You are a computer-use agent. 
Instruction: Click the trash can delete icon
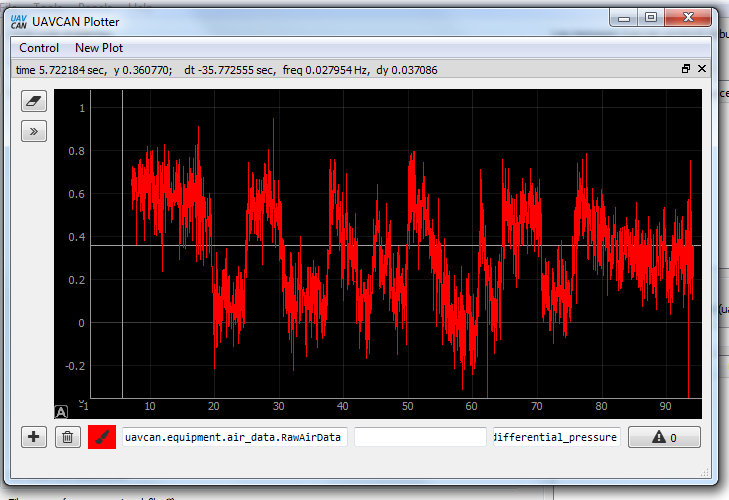pyautogui.click(x=67, y=437)
